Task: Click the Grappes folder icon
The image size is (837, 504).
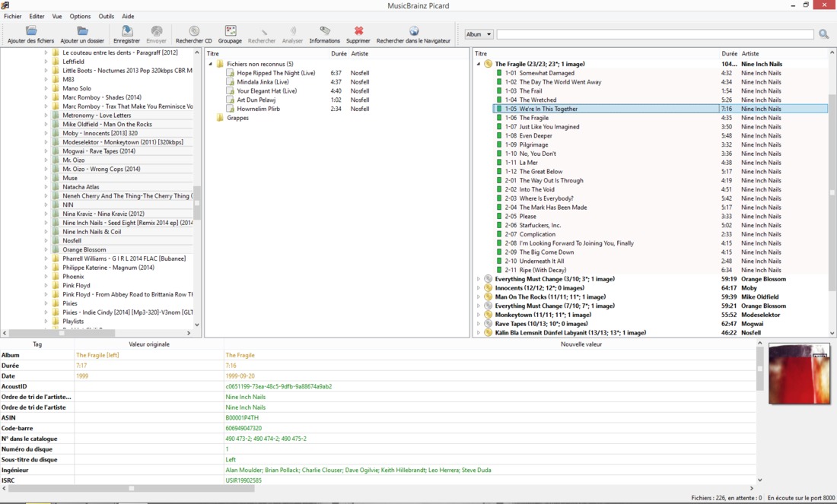Action: (219, 118)
